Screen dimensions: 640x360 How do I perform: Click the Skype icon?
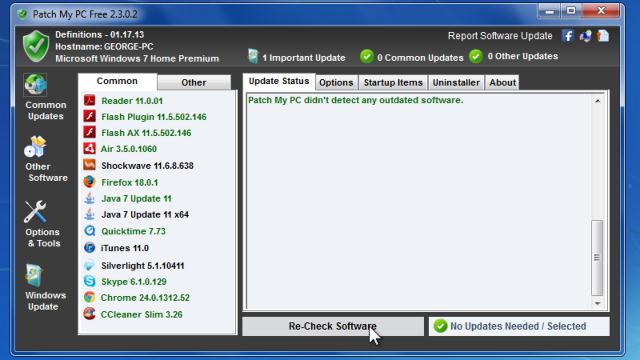click(x=89, y=281)
